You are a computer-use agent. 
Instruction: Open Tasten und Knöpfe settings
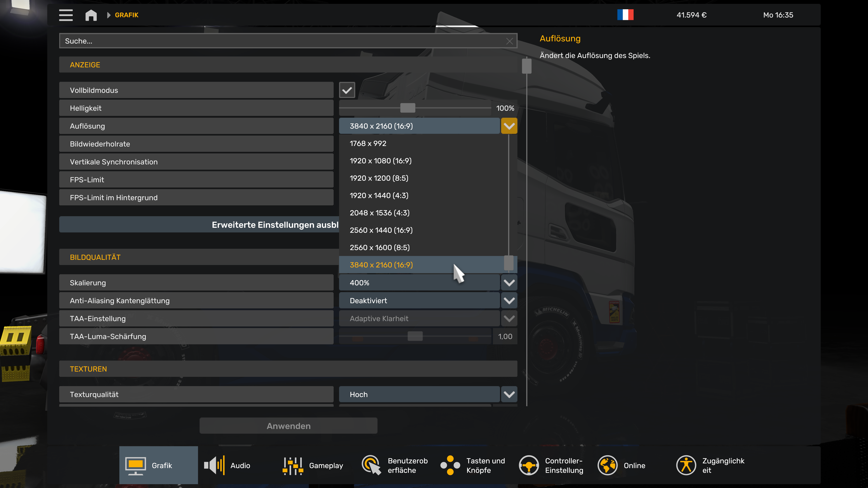coord(451,465)
